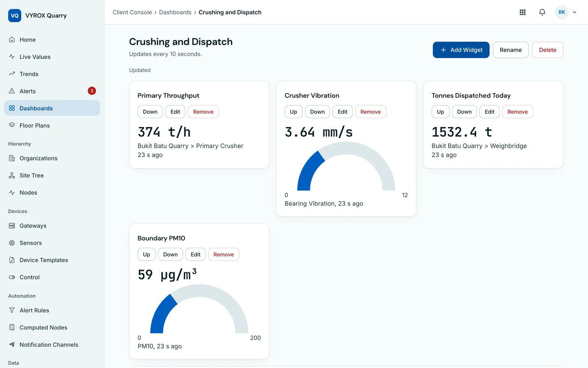
Task: Open notifications bell icon
Action: click(542, 12)
